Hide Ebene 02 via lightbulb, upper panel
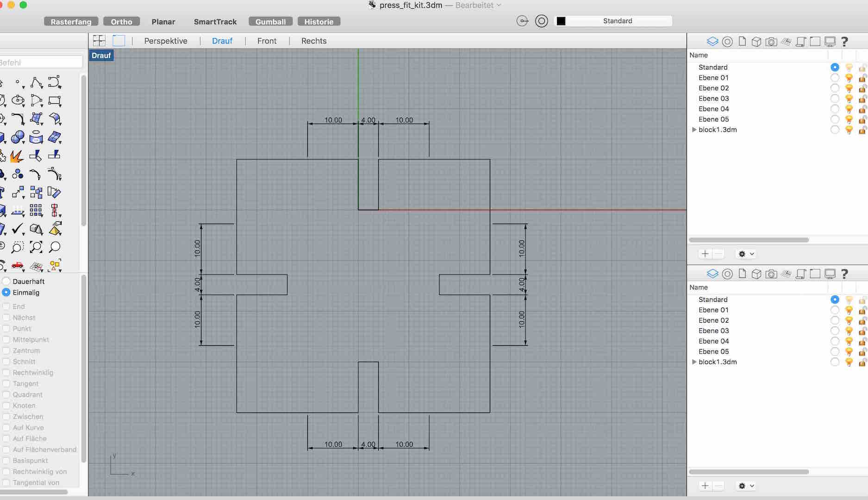 click(x=849, y=88)
